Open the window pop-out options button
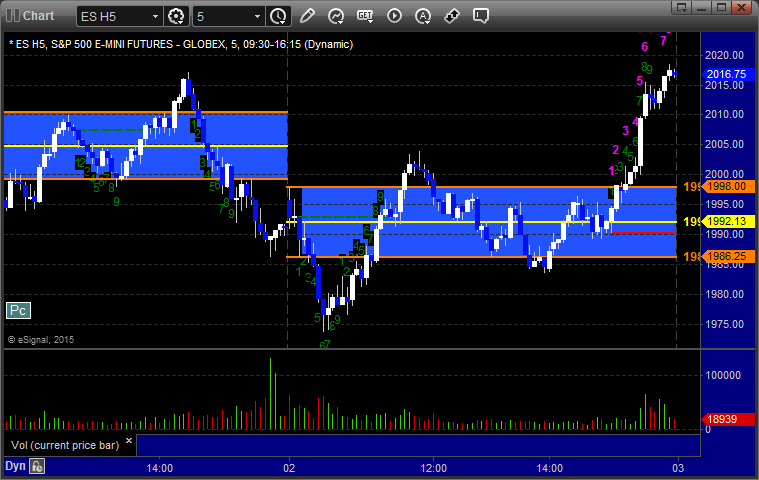Screen dimensions: 759x480 682,7
